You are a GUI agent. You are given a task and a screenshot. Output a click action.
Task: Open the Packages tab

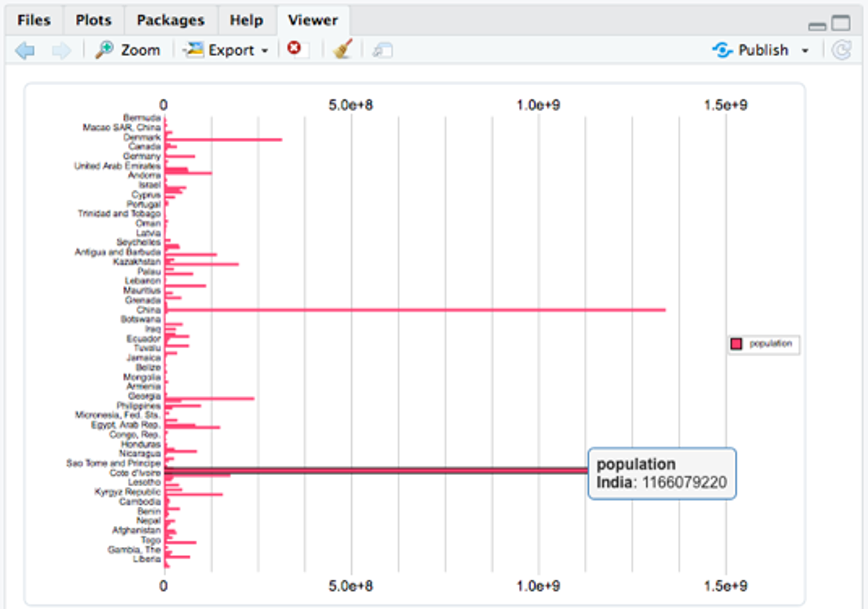coord(170,20)
